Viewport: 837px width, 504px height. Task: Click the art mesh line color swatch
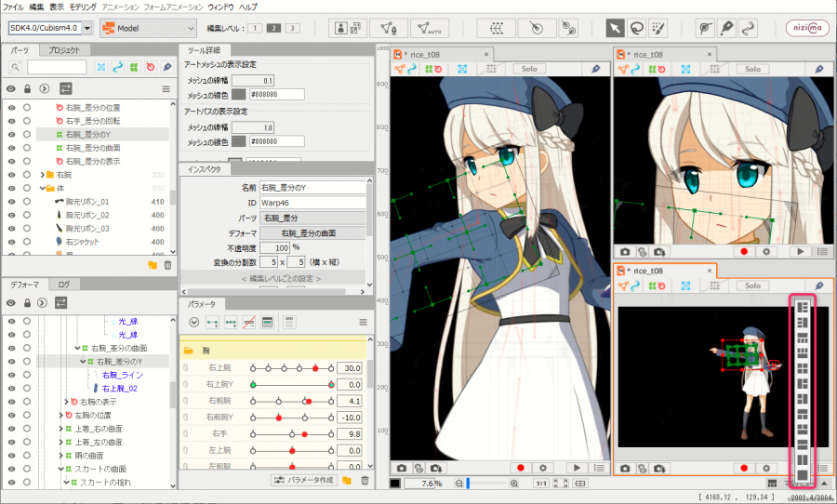pos(239,95)
